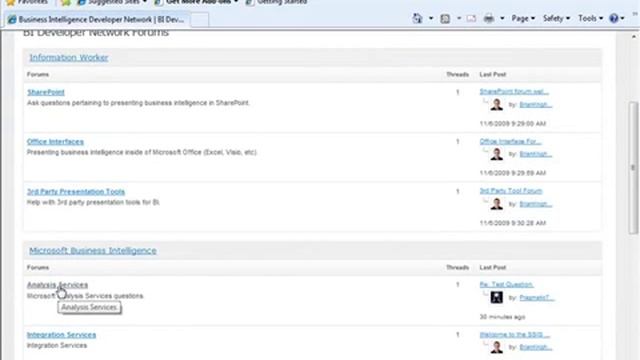Open the Tools menu
Image resolution: width=640 pixels, height=360 pixels.
(x=591, y=18)
